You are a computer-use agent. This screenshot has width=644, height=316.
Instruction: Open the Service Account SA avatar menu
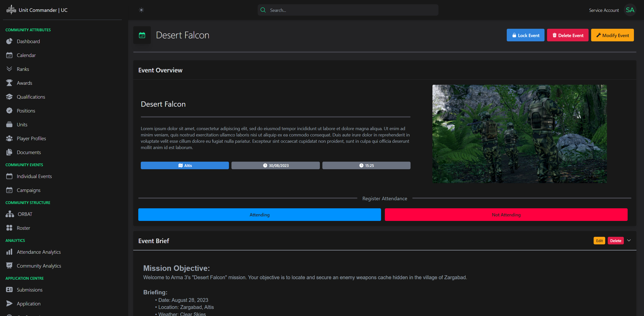(630, 10)
